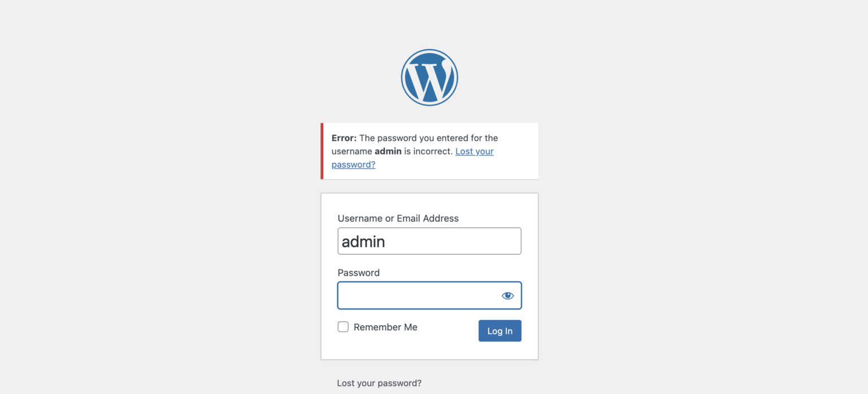The width and height of the screenshot is (868, 394).
Task: Focus the Username or Email Address field
Action: (429, 241)
